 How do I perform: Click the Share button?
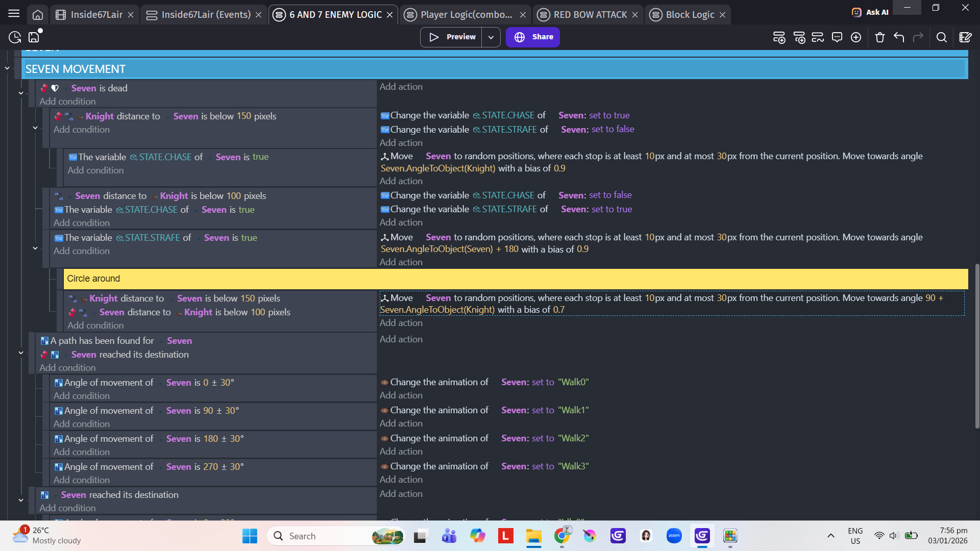click(x=533, y=37)
